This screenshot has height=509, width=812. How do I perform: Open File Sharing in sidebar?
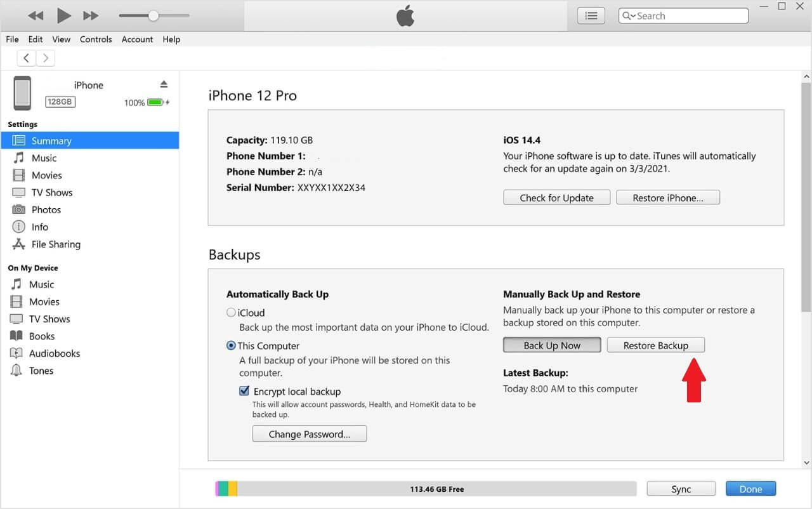55,244
